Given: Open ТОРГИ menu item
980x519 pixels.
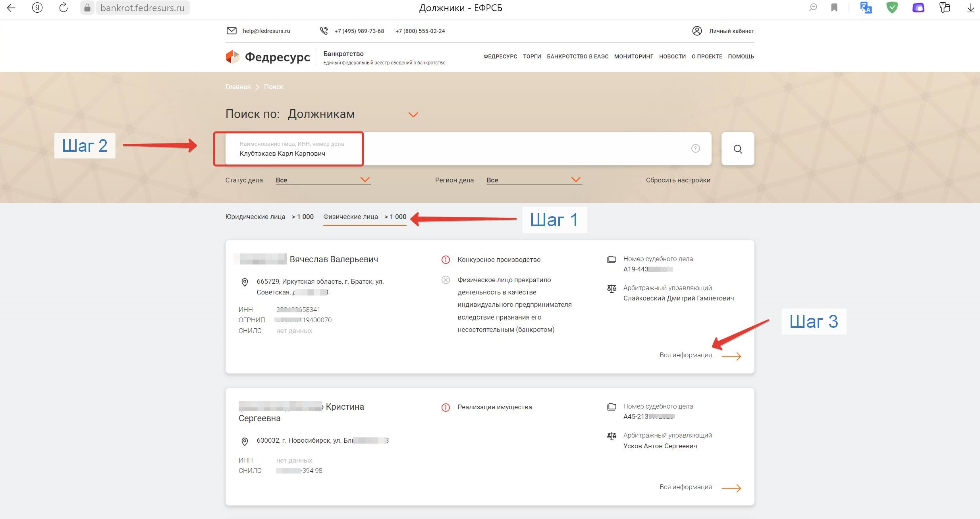Looking at the screenshot, I should [x=532, y=56].
